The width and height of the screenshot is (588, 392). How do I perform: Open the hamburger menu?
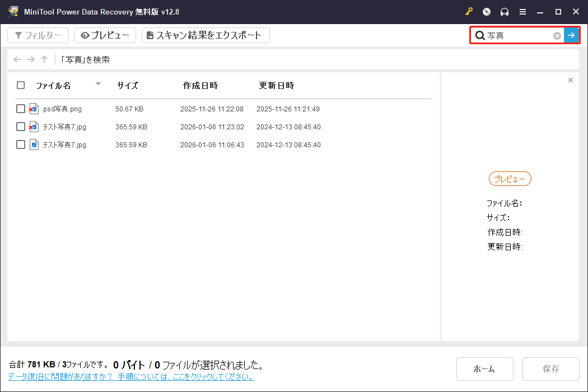click(x=524, y=11)
